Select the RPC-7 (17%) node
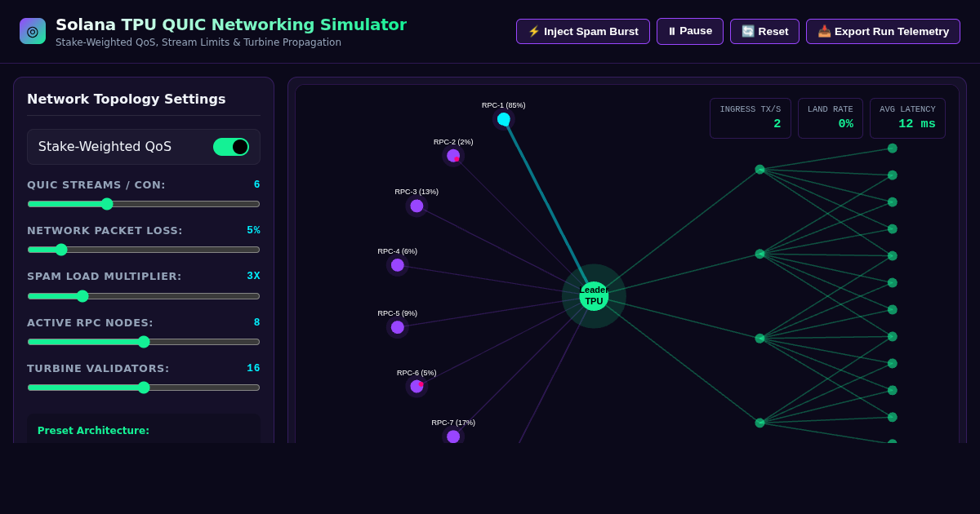 tap(453, 436)
